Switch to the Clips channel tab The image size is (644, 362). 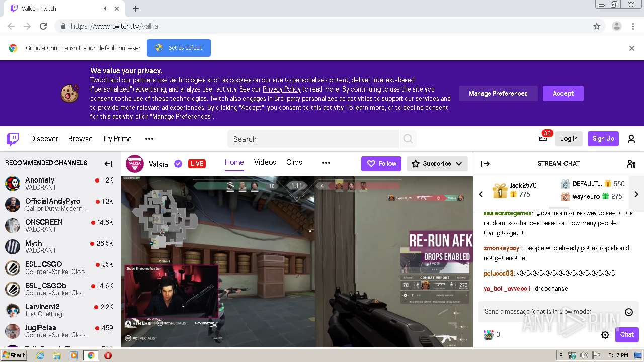[294, 162]
